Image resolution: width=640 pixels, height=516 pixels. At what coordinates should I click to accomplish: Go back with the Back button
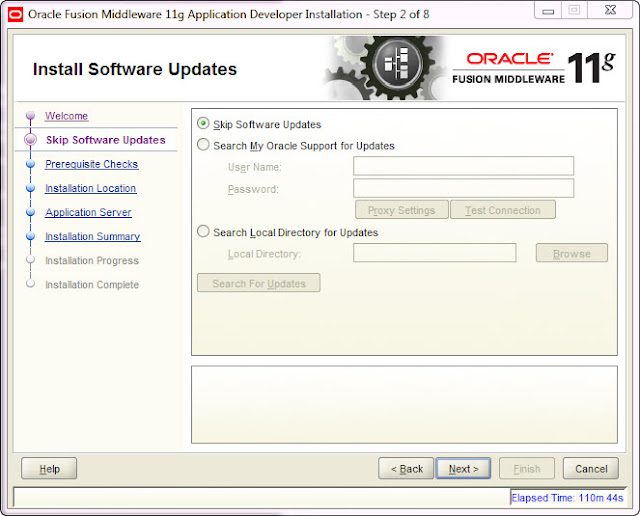406,469
